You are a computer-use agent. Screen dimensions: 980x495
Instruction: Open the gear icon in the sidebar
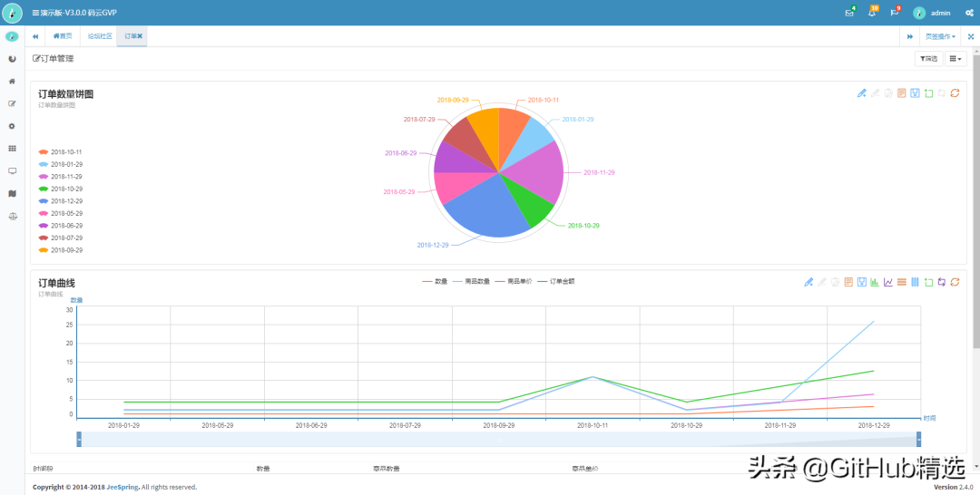pyautogui.click(x=12, y=126)
